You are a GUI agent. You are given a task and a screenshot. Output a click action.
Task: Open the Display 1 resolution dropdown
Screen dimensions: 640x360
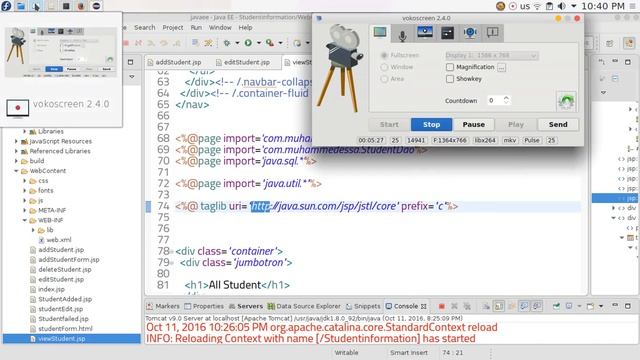[x=491, y=55]
